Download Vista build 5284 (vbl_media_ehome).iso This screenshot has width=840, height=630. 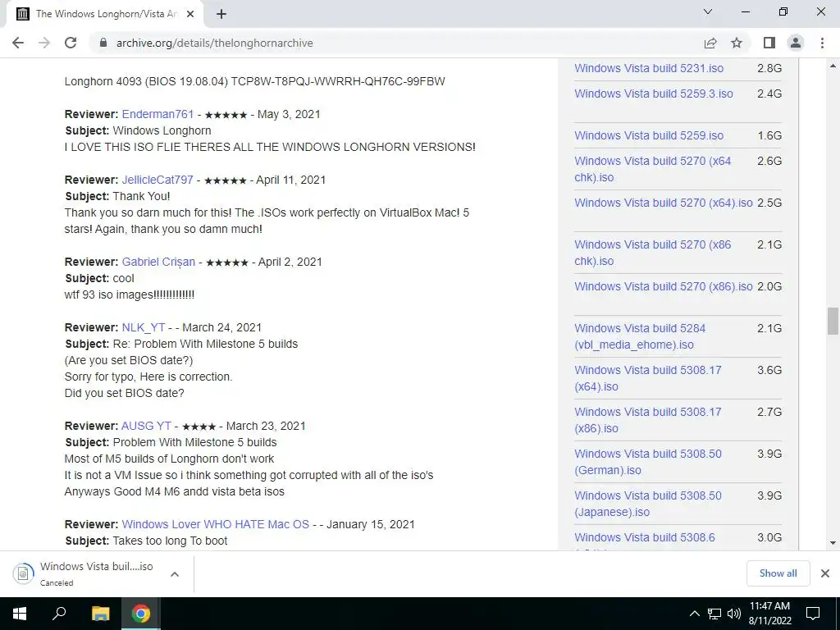point(640,336)
